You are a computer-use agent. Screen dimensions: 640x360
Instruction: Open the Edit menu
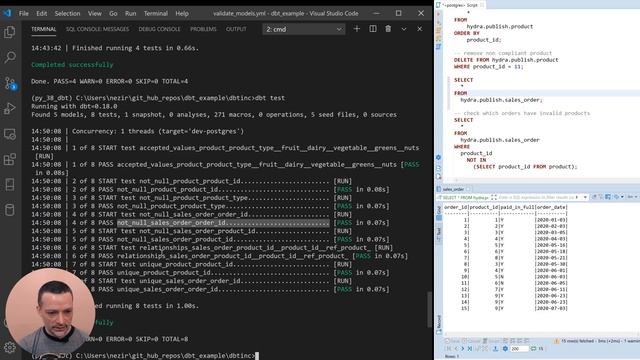tap(42, 13)
